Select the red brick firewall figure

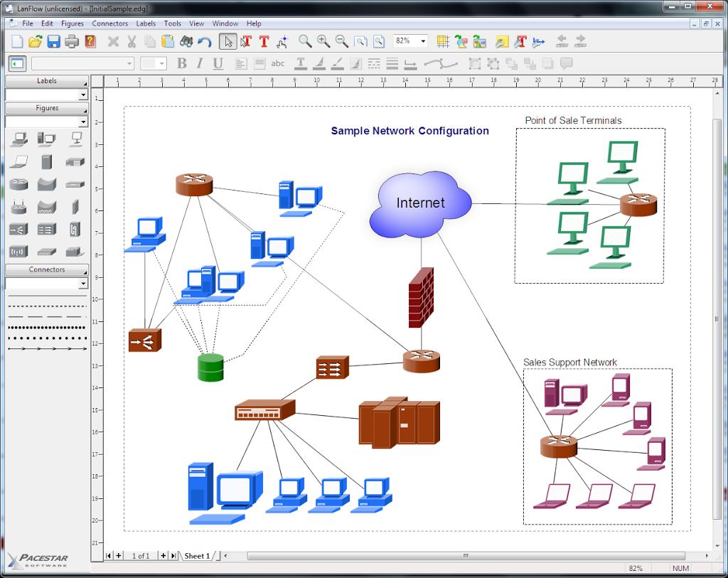[x=421, y=298]
